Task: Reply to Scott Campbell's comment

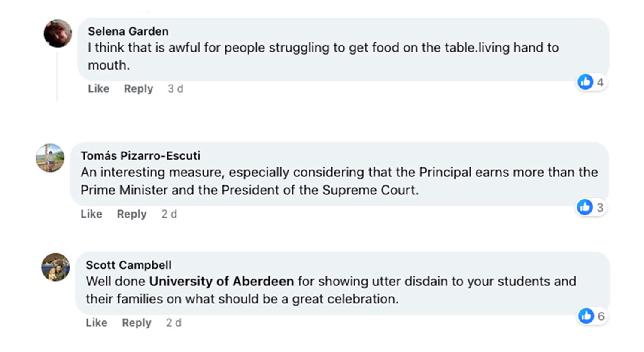Action: 137,322
